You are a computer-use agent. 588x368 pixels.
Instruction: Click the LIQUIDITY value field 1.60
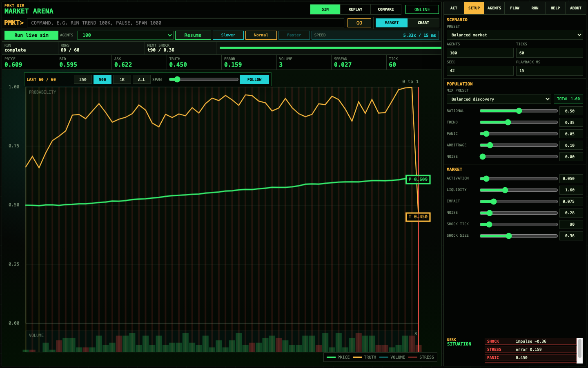coord(571,190)
